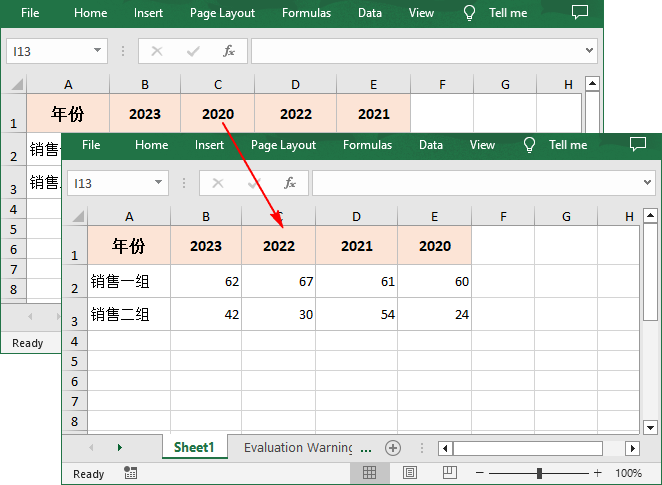
Task: Expand the Name Box dropdown in front window
Action: (x=158, y=182)
